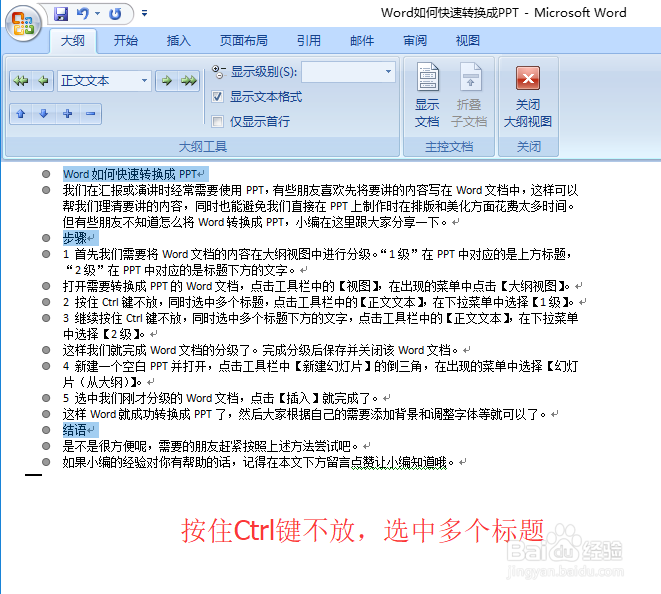Image resolution: width=661 pixels, height=594 pixels.
Task: Repeat the last action
Action: (x=115, y=14)
